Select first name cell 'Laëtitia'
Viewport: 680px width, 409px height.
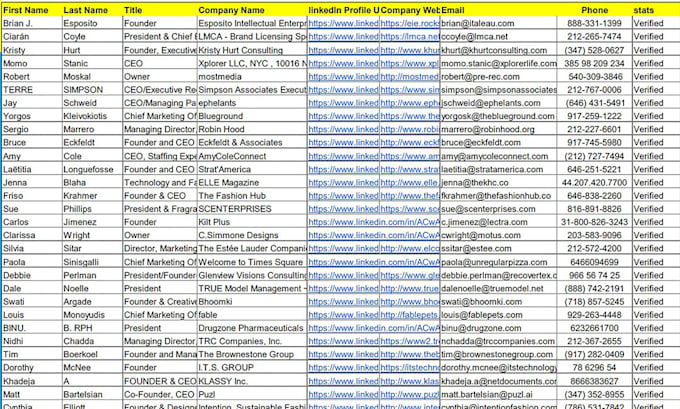31,169
